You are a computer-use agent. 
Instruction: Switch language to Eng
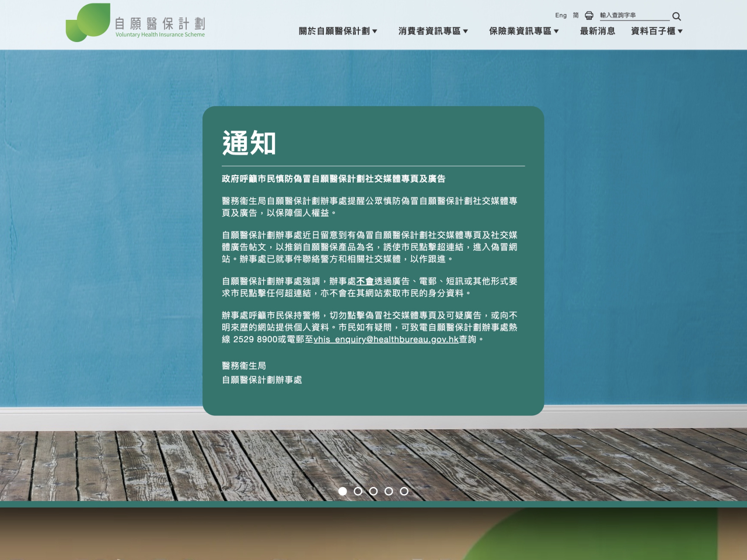pos(561,15)
